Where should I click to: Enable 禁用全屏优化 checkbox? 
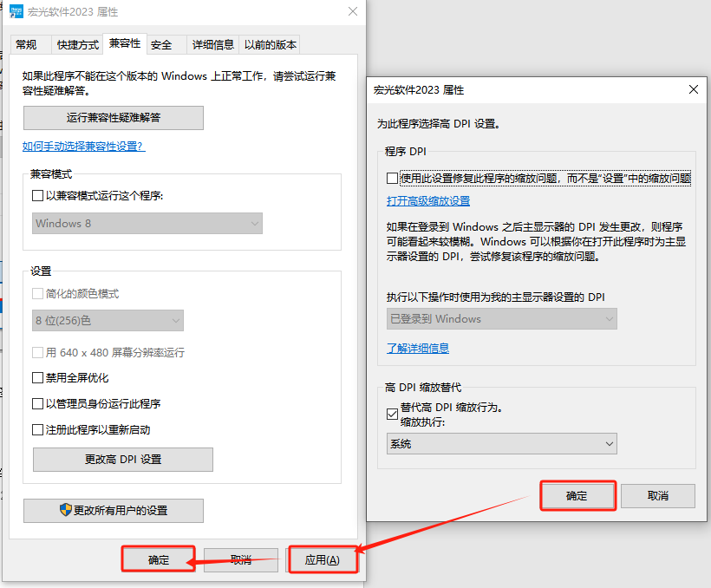click(37, 378)
